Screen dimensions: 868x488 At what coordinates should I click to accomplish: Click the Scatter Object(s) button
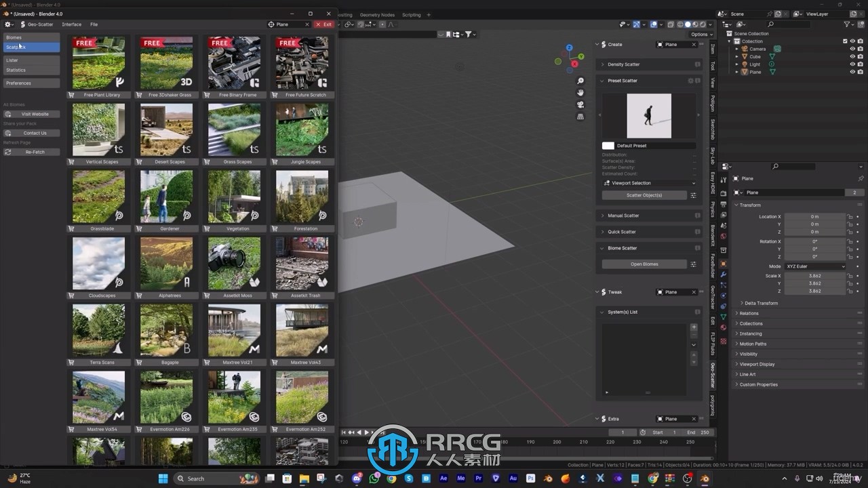(x=644, y=195)
